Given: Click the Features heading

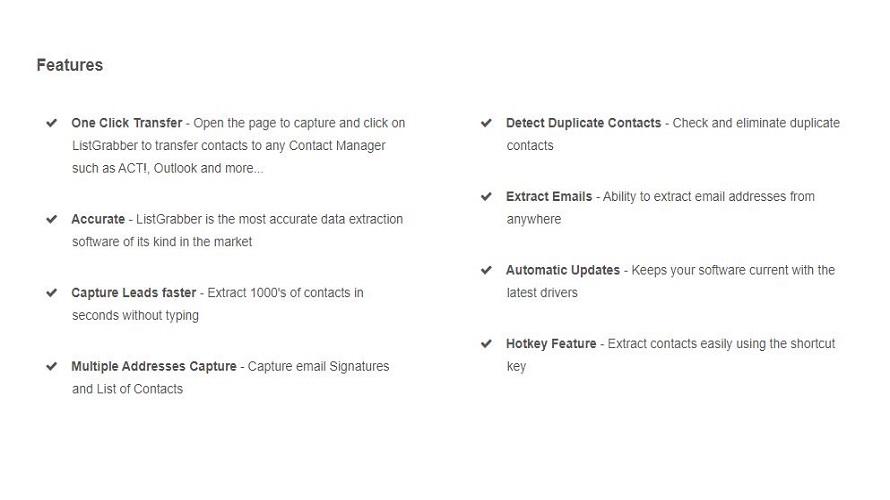Looking at the screenshot, I should pos(70,65).
